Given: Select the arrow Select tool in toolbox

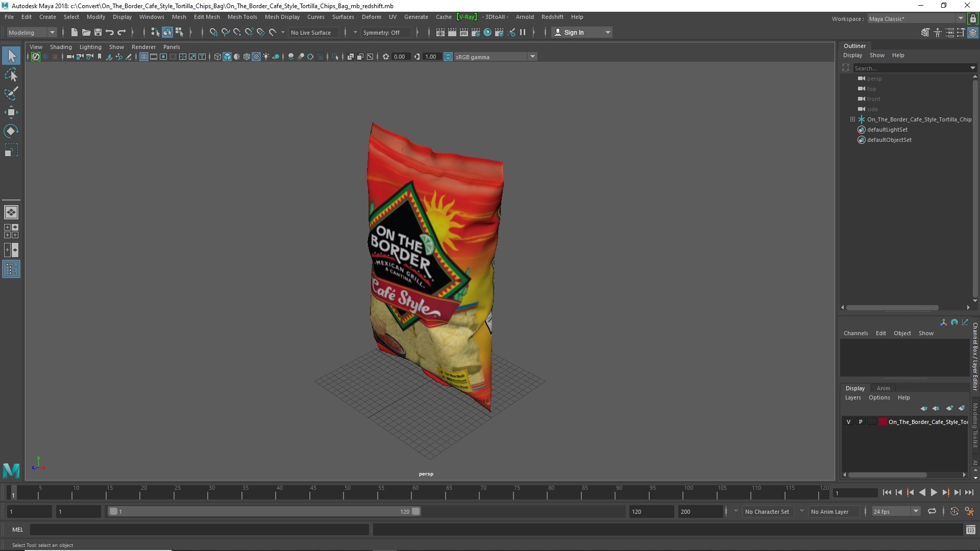Looking at the screenshot, I should [x=11, y=56].
